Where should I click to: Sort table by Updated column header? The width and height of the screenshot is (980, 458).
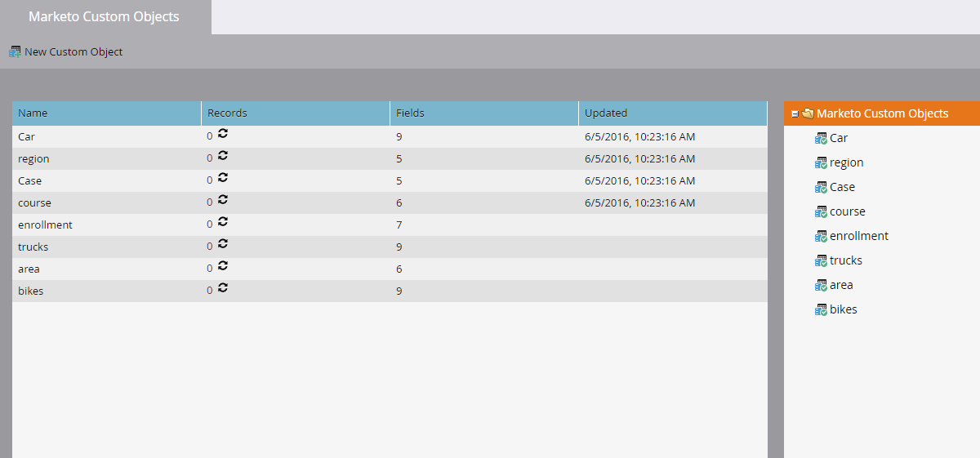click(673, 113)
